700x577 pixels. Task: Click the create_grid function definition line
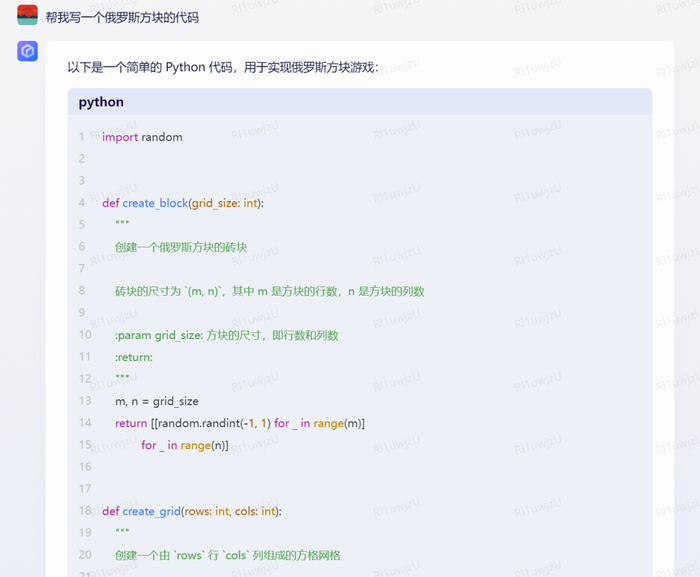(x=192, y=511)
